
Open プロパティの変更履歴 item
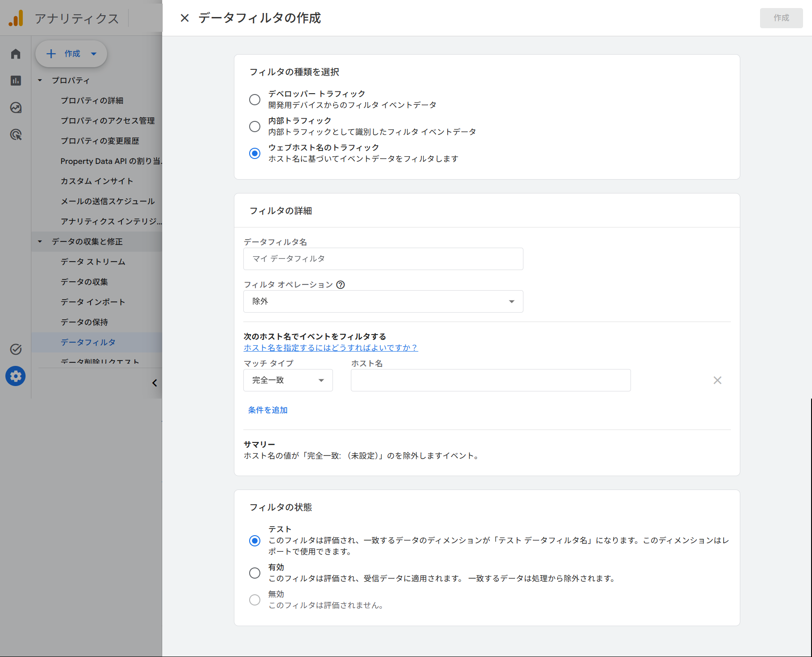100,141
